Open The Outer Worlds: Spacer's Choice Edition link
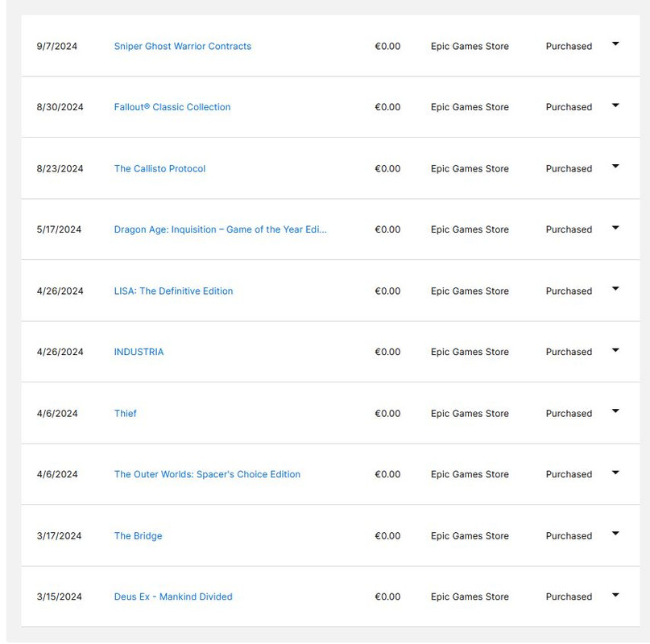The width and height of the screenshot is (650, 644). click(207, 474)
